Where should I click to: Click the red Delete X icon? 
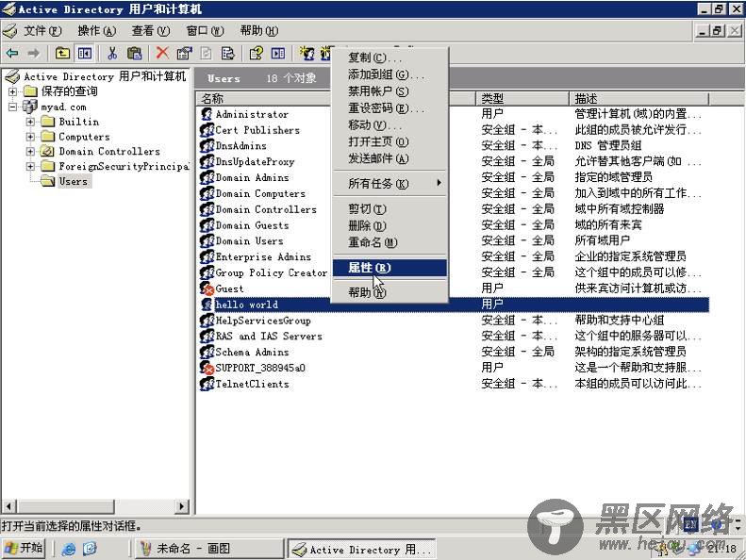click(x=162, y=54)
